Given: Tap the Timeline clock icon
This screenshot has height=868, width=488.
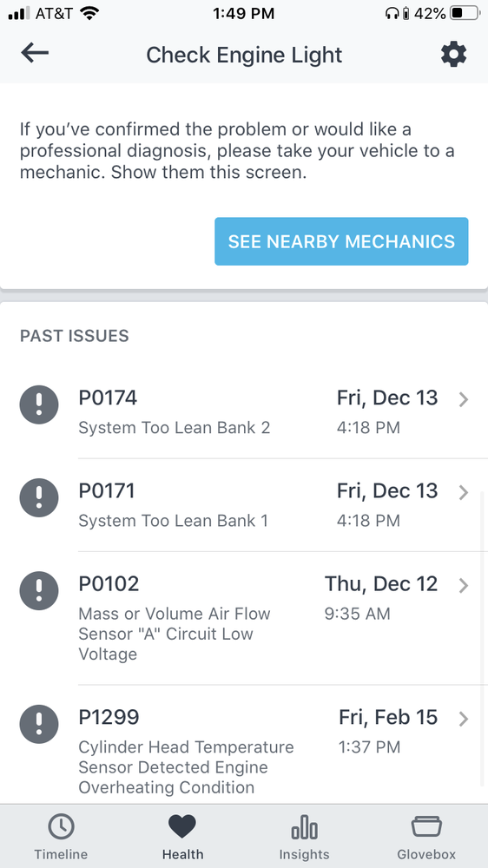Looking at the screenshot, I should click(61, 827).
